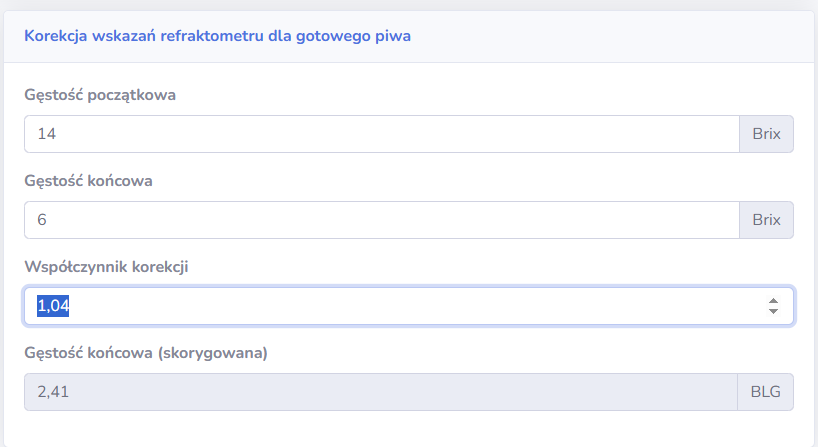The height and width of the screenshot is (447, 818).
Task: Click the "Współczynnik korekcji" label
Action: [105, 267]
